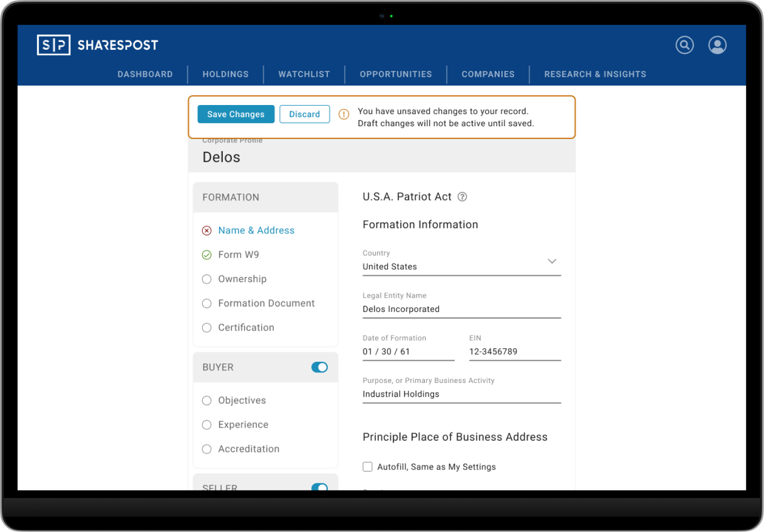
Task: Switch to the Companies nav tab
Action: tap(488, 74)
